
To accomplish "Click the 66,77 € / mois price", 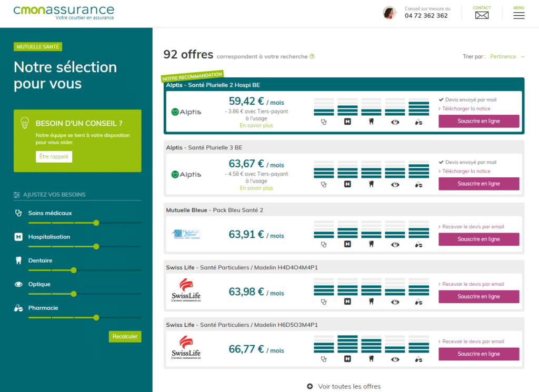I will (256, 349).
